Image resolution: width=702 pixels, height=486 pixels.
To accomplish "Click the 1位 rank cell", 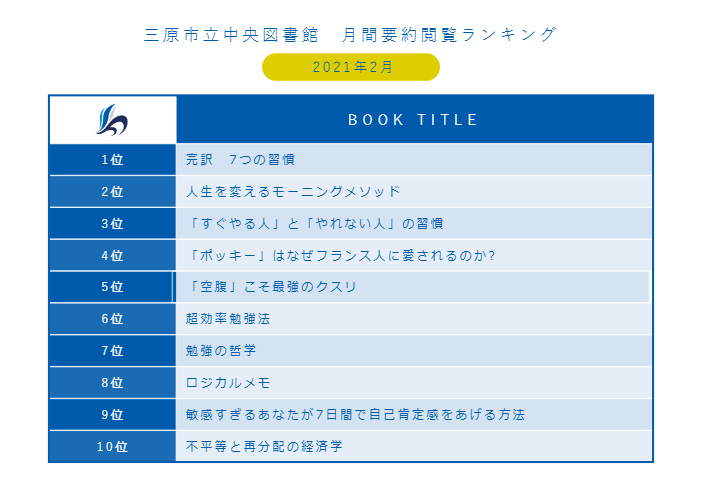I will point(112,160).
